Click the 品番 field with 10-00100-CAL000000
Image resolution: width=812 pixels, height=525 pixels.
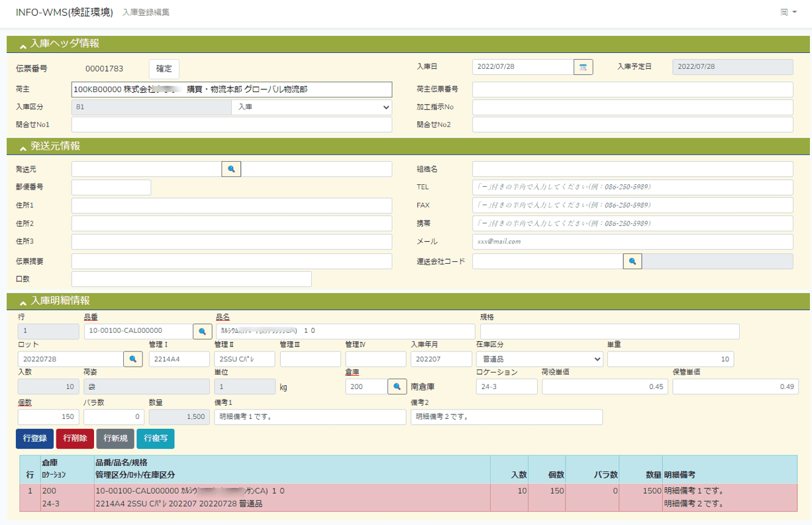tap(138, 331)
